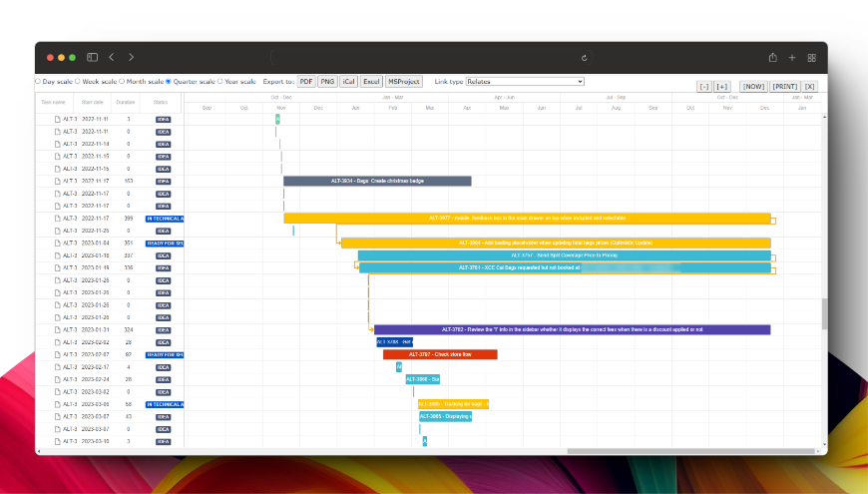This screenshot has width=868, height=494.
Task: Open the Link type Relates dropdown
Action: click(525, 82)
